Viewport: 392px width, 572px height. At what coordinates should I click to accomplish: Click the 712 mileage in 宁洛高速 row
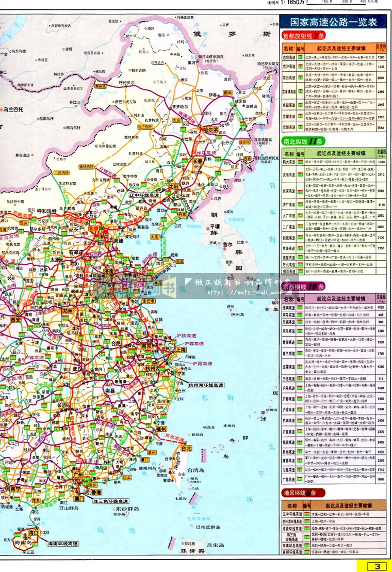[381, 379]
